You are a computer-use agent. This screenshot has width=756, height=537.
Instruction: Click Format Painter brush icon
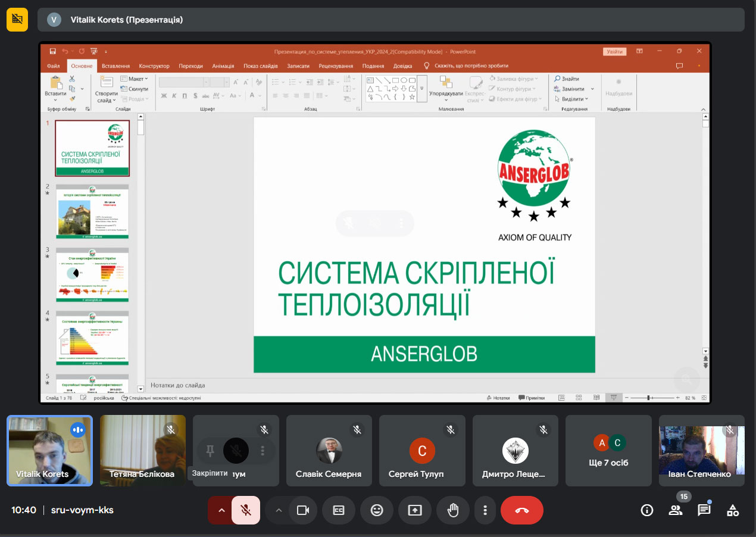click(x=72, y=98)
